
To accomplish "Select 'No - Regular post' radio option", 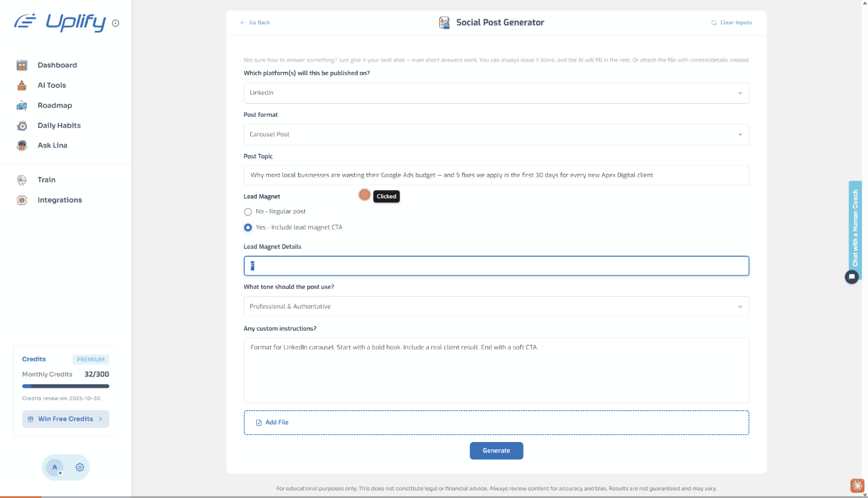I will [248, 211].
